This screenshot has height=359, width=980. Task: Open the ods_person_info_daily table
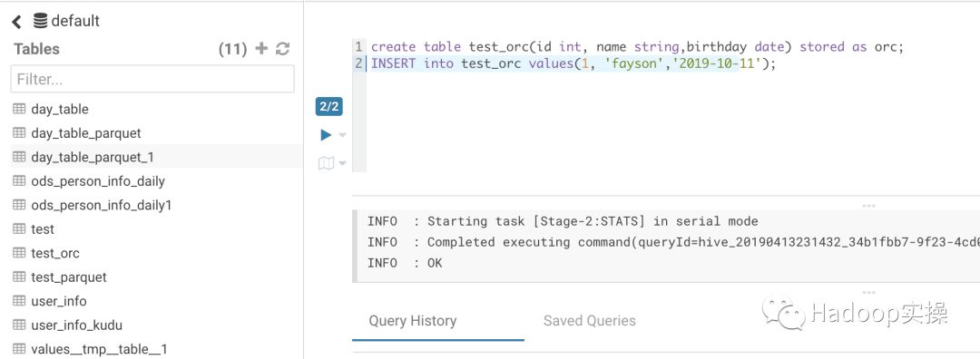coord(97,181)
